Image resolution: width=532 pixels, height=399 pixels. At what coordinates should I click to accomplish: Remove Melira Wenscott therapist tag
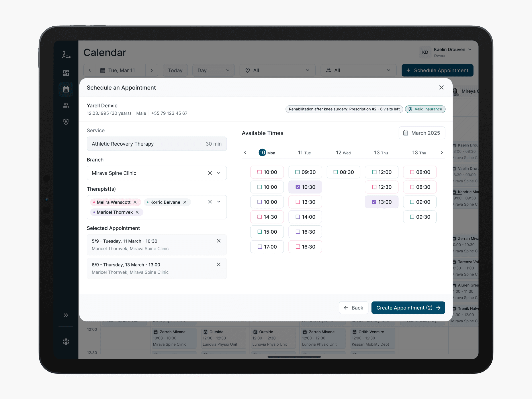(135, 202)
